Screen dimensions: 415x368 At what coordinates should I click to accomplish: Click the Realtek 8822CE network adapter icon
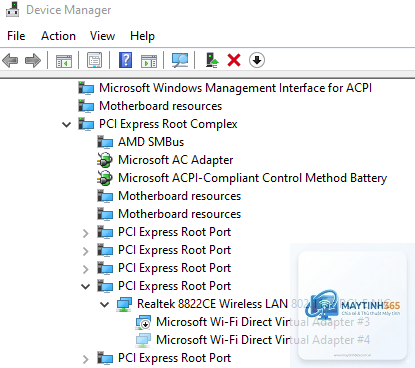coord(124,304)
